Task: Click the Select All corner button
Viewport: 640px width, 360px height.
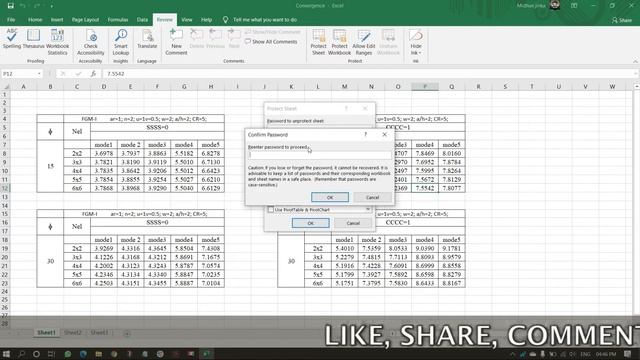Action: pyautogui.click(x=5, y=87)
